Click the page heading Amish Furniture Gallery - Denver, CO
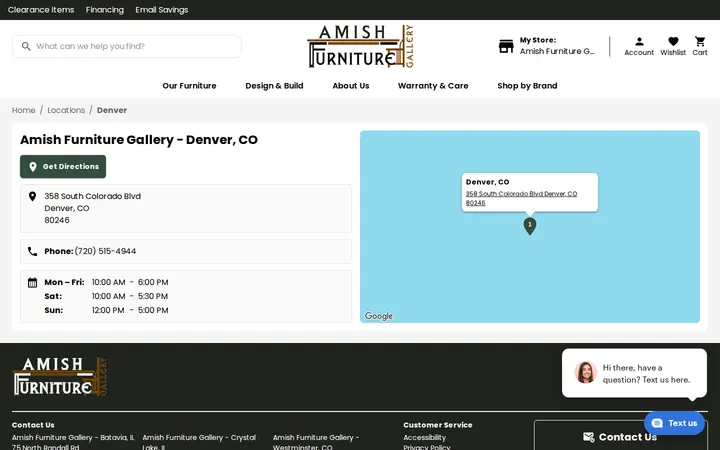Viewport: 720px width, 450px height. pyautogui.click(x=139, y=140)
